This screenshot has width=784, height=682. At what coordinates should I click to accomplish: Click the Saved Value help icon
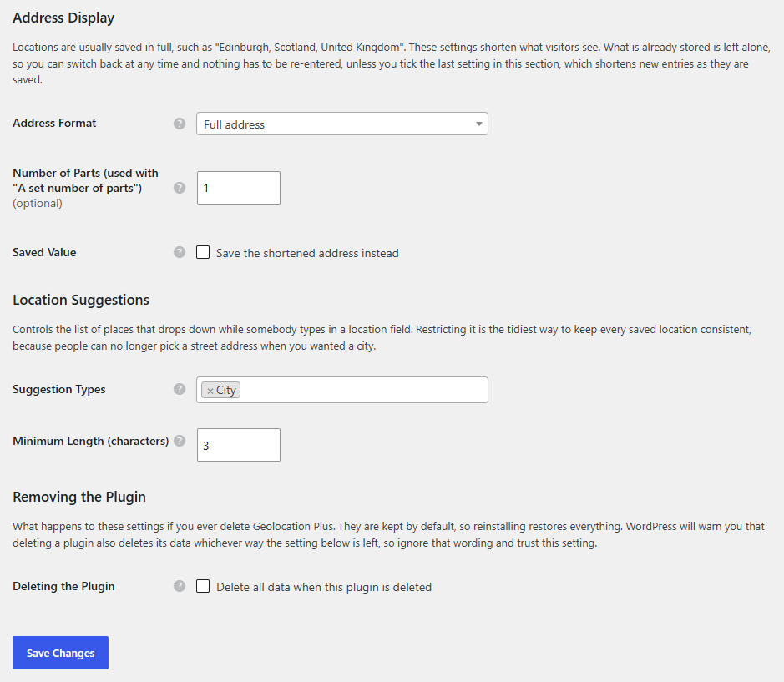click(x=180, y=252)
